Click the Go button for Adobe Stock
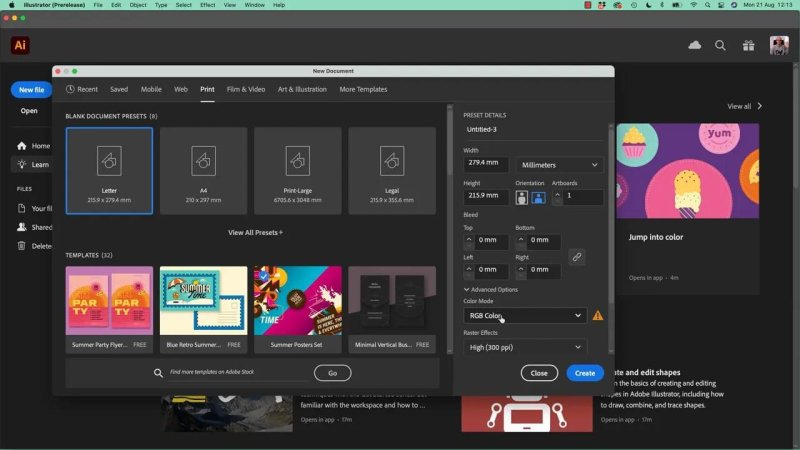 pyautogui.click(x=333, y=373)
